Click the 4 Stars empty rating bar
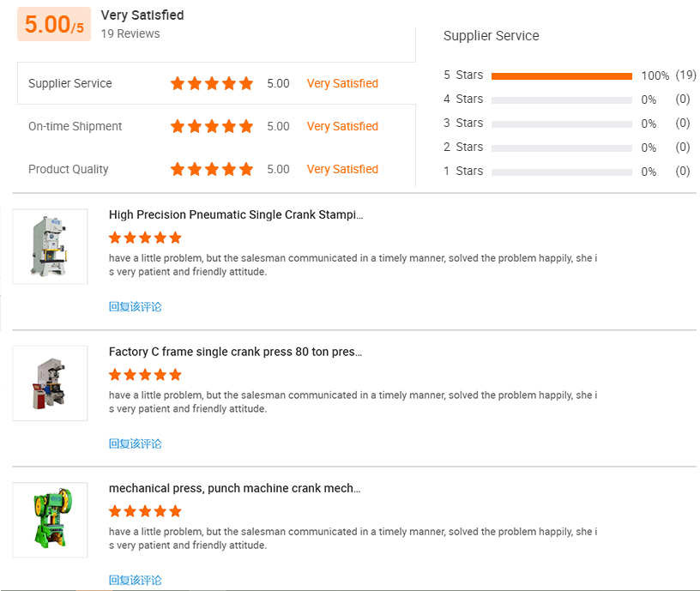 coord(562,100)
